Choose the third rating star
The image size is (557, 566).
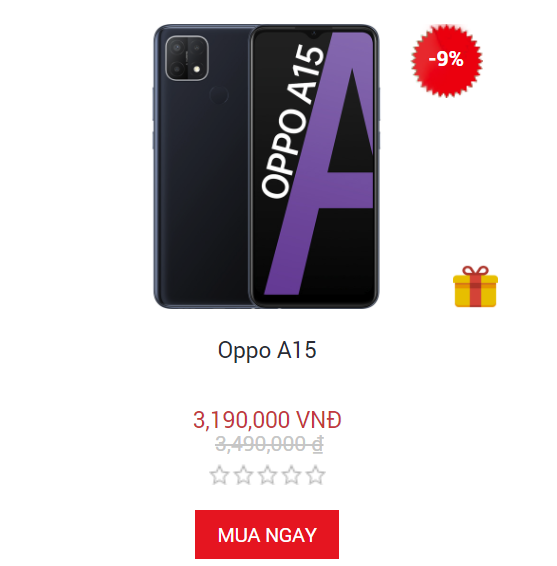point(267,475)
